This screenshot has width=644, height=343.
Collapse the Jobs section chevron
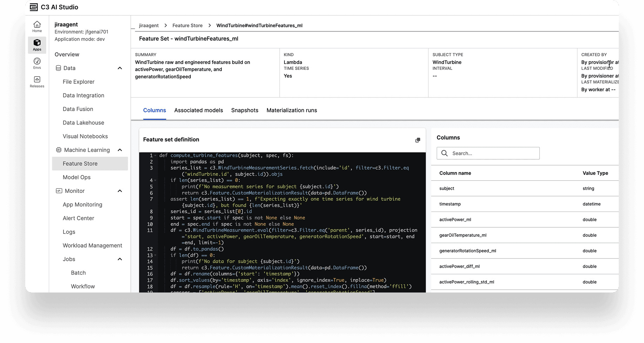pos(120,259)
